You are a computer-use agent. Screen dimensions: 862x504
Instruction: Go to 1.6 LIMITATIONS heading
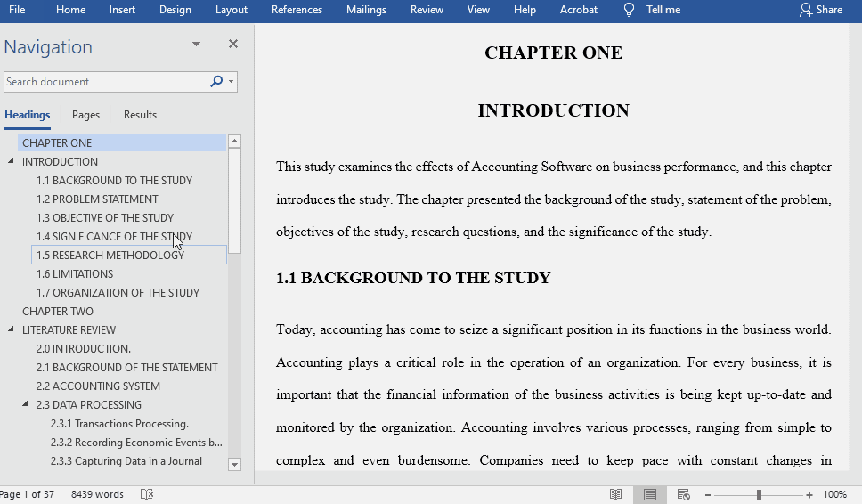(x=75, y=273)
